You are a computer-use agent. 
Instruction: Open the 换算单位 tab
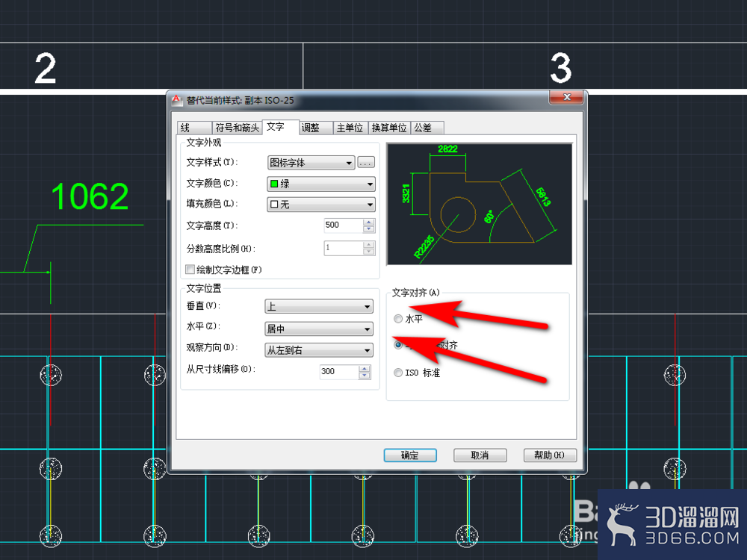point(389,128)
